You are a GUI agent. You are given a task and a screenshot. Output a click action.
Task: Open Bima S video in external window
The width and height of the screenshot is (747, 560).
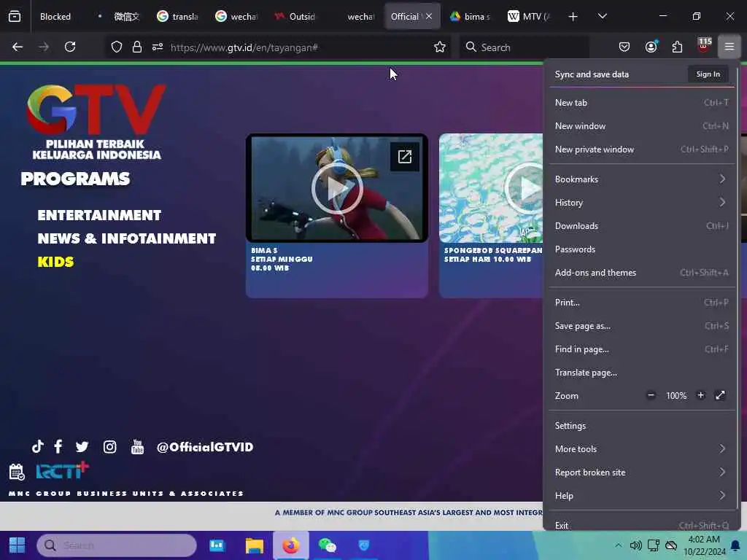point(404,157)
